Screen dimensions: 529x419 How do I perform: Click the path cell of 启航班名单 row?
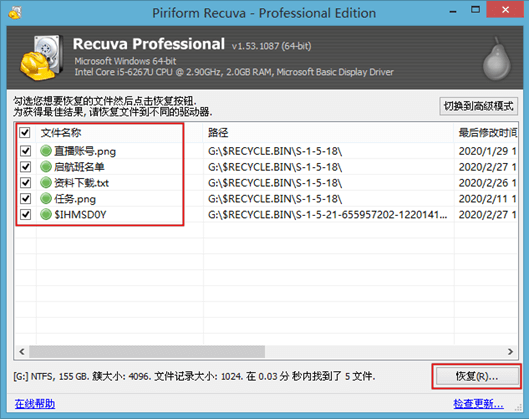tap(275, 167)
